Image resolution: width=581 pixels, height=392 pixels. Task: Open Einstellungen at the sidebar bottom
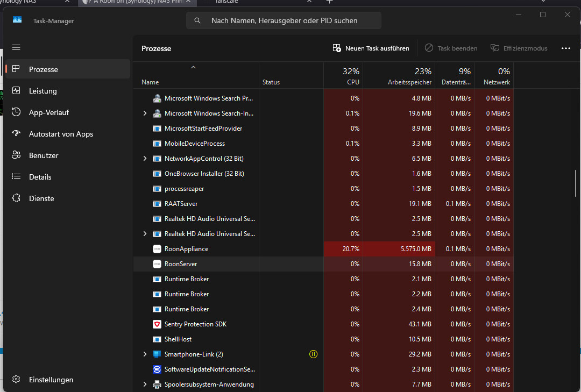51,380
